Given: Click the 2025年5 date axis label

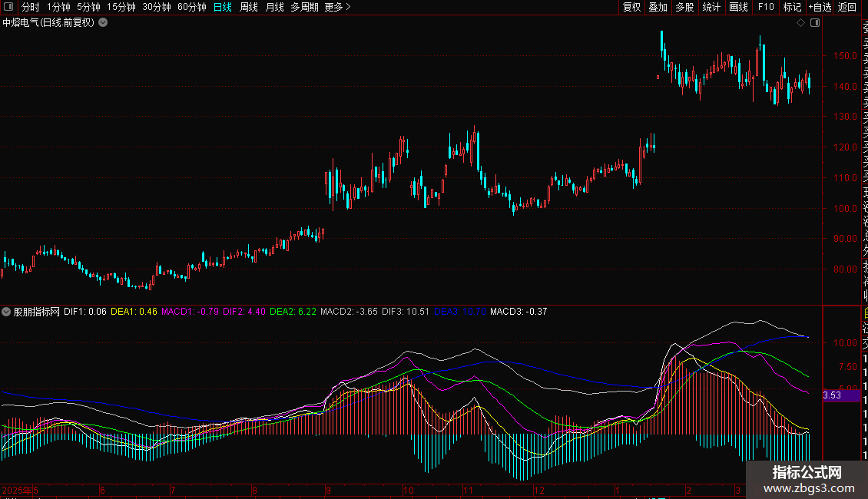Looking at the screenshot, I should tap(20, 491).
